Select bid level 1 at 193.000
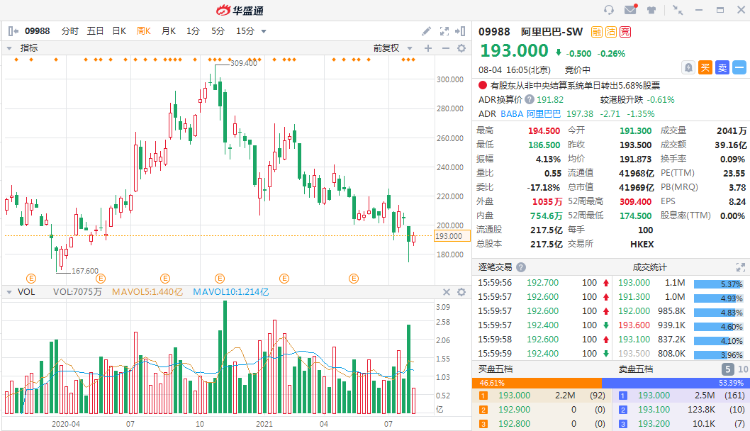Screen dimensions: 750x431 542,396
